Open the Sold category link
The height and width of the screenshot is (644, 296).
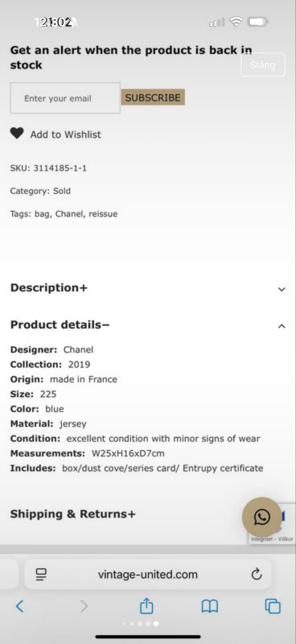coord(62,191)
